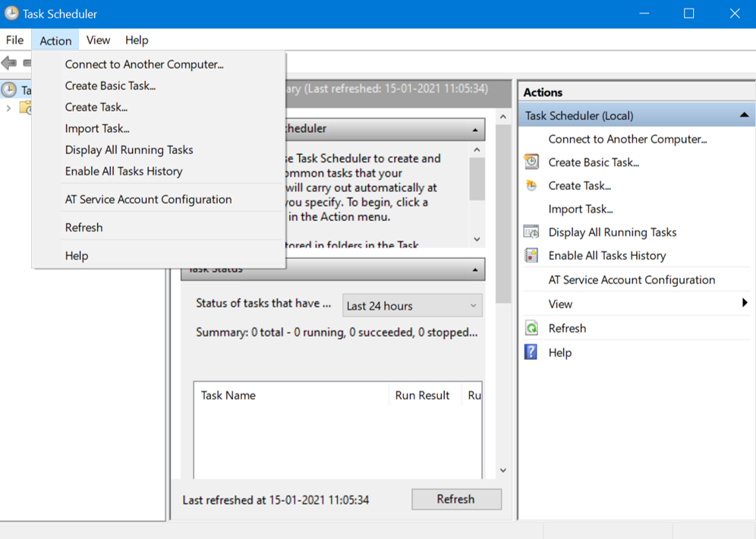Image resolution: width=756 pixels, height=539 pixels.
Task: Click the summary pane vertical scrollbar
Action: [x=503, y=182]
